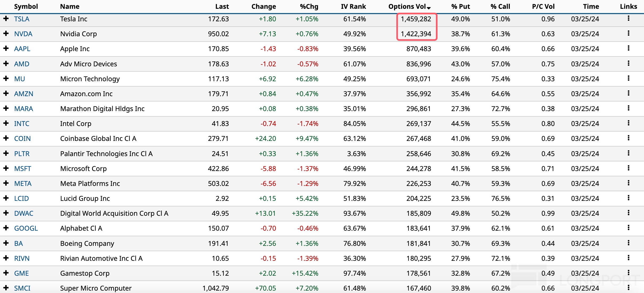This screenshot has height=293, width=644.
Task: Sort by P/C Vol column header
Action: 543,7
